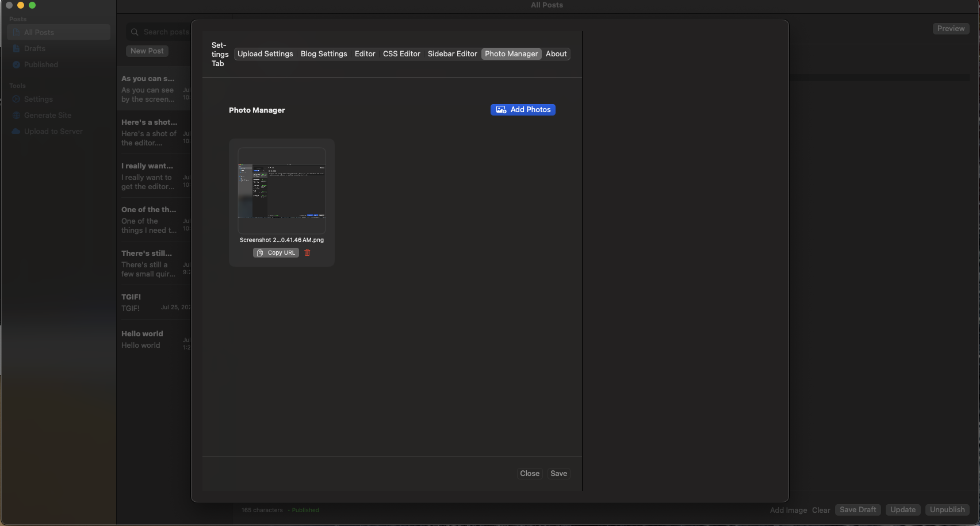The height and width of the screenshot is (526, 980).
Task: Click the Add Photos button
Action: click(523, 110)
